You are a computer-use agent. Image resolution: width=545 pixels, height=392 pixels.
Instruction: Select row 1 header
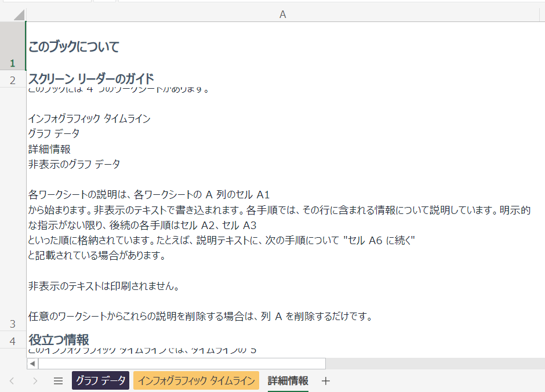coord(13,46)
